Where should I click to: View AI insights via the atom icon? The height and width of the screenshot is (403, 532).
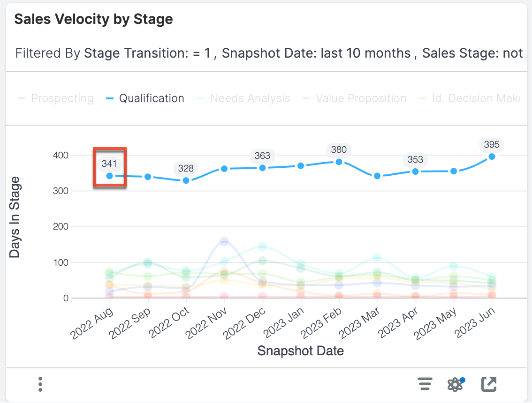(x=454, y=384)
